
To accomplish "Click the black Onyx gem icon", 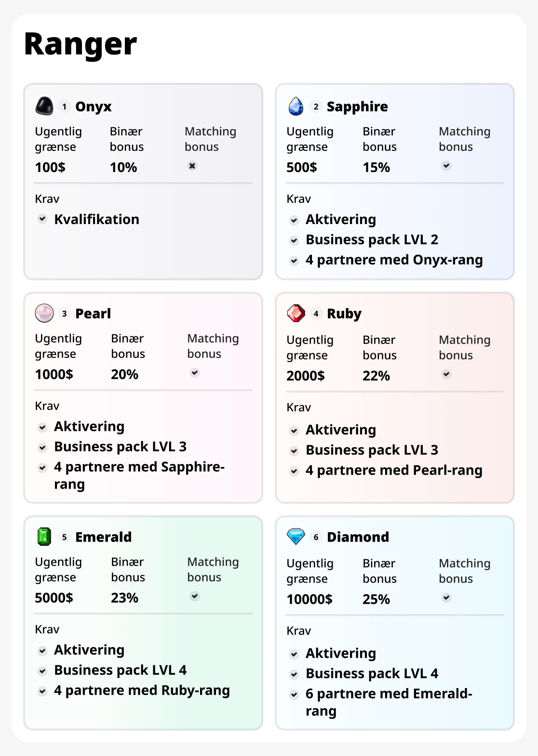I will click(44, 106).
